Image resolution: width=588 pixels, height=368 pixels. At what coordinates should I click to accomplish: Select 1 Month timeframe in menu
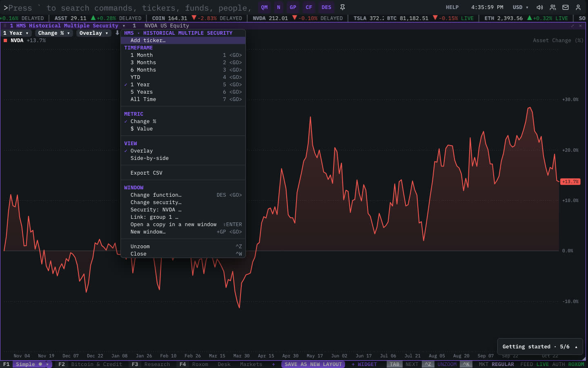183,55
